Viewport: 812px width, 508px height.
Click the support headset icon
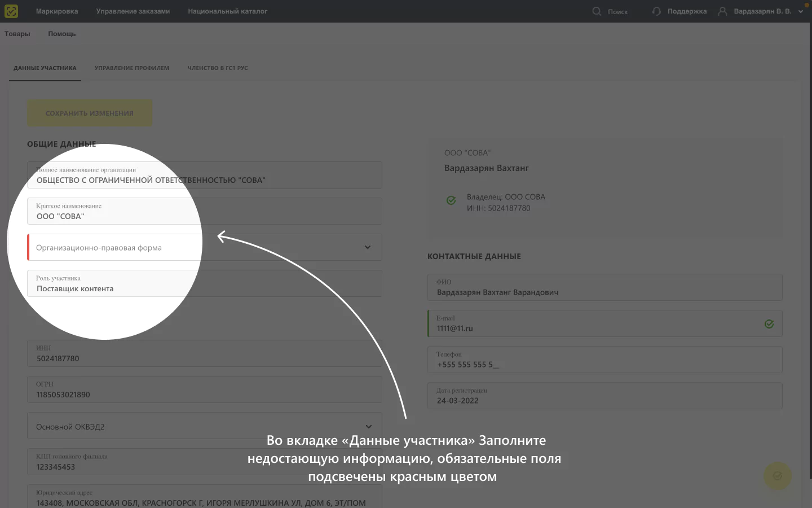click(x=656, y=11)
